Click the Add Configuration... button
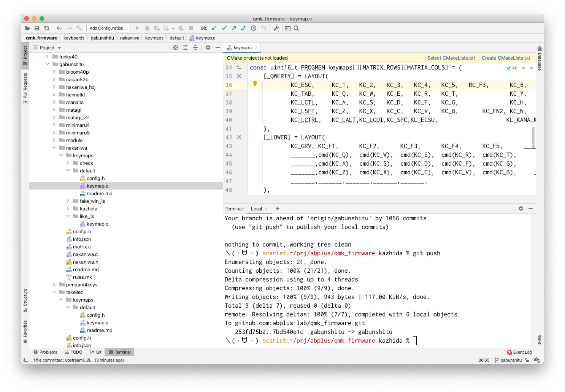Image resolution: width=565 pixels, height=392 pixels. [108, 28]
